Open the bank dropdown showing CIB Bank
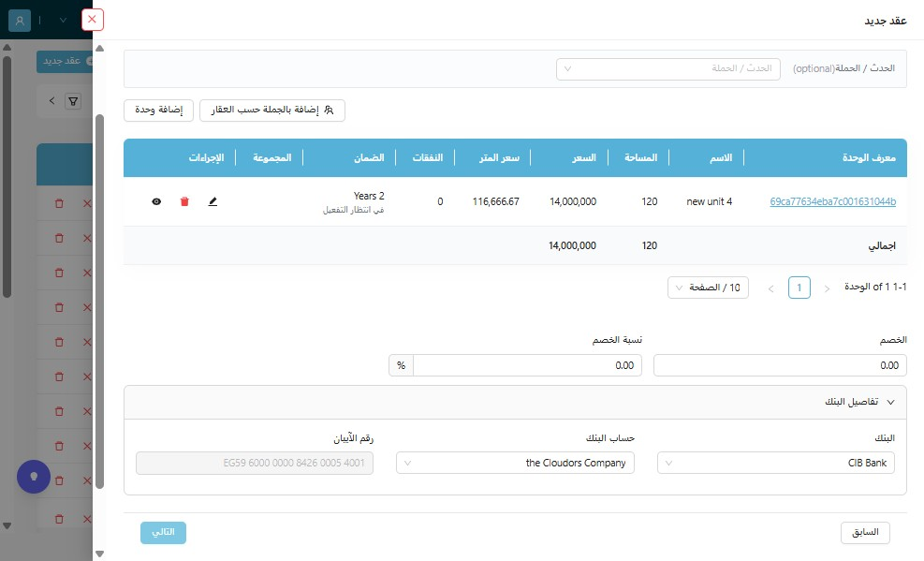 [x=776, y=463]
